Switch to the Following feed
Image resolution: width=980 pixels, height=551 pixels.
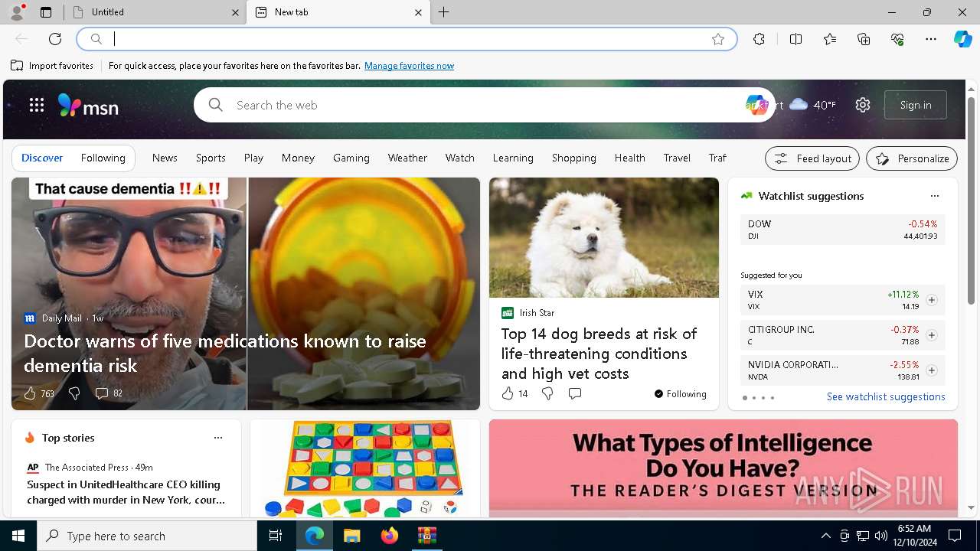[x=103, y=158]
